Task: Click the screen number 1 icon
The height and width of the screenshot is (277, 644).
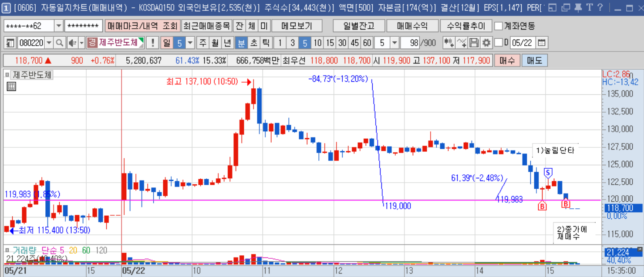Action: [x=7, y=7]
